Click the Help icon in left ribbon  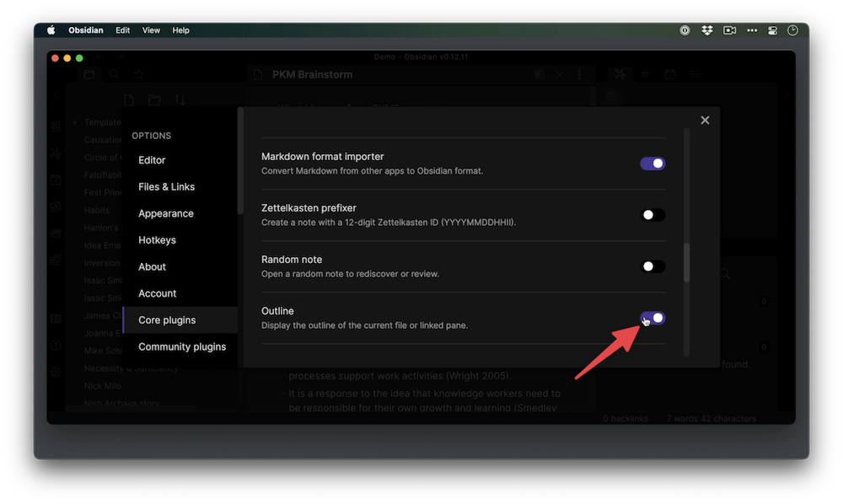pos(56,345)
